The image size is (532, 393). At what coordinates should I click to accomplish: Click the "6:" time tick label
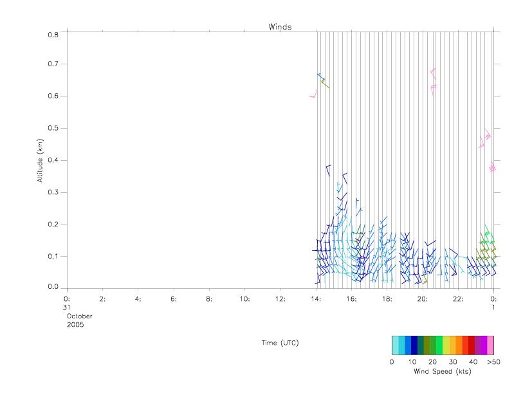pyautogui.click(x=174, y=299)
